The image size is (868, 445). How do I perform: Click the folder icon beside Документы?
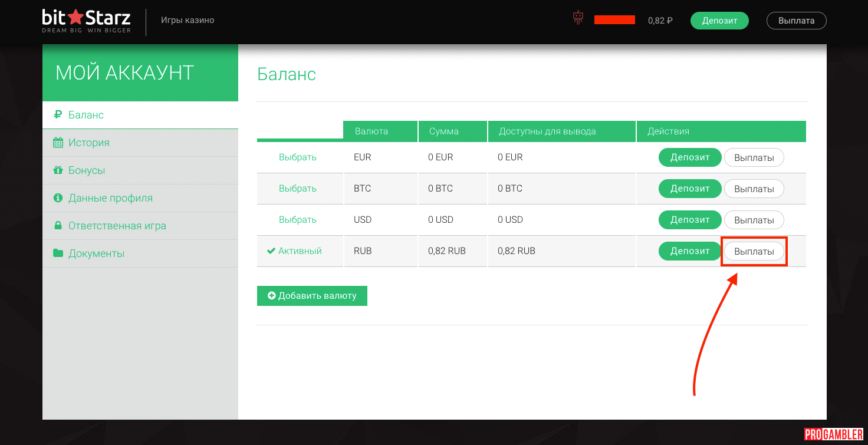pos(58,253)
